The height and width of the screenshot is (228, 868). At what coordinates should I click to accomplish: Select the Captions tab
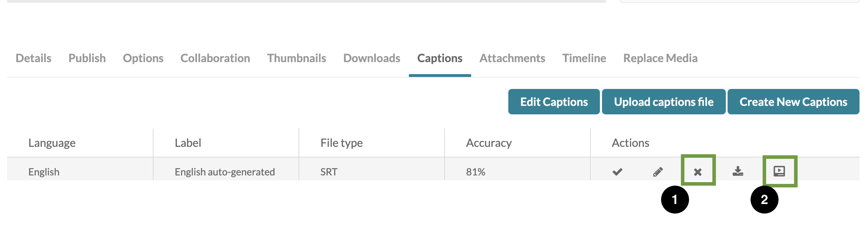pyautogui.click(x=440, y=58)
